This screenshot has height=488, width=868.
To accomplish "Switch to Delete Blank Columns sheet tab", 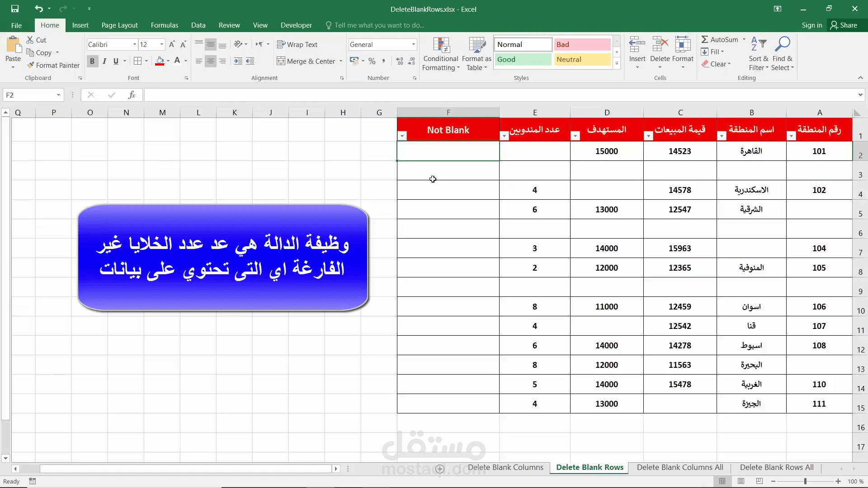I will click(505, 468).
